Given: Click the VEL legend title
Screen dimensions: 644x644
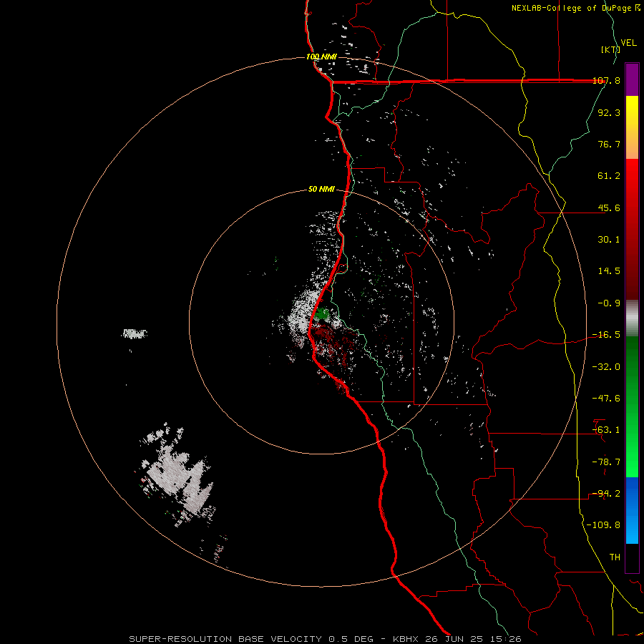Looking at the screenshot, I should (628, 43).
